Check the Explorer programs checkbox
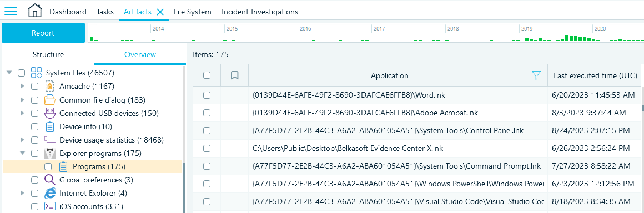The height and width of the screenshot is (213, 644). [35, 153]
